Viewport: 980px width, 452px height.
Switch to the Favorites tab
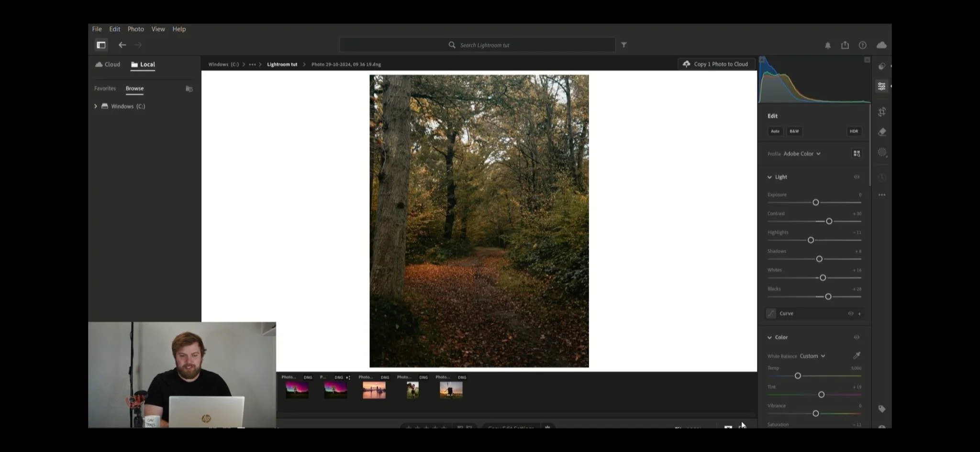(105, 88)
